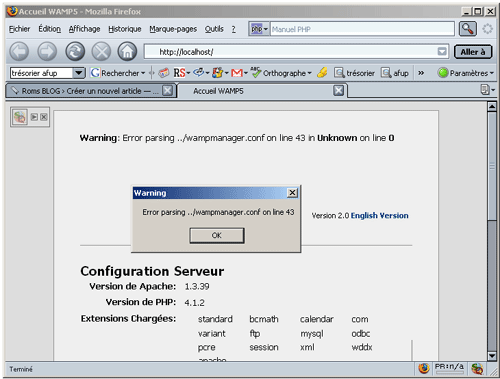Click the Configuration Serveur heading
The image size is (500, 379).
click(x=152, y=271)
